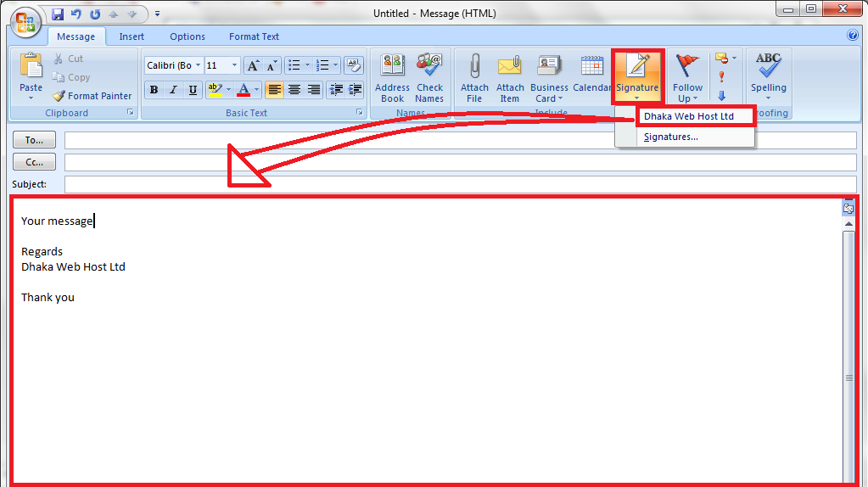Screen dimensions: 868x487
Task: Set Low Importance down arrow
Action: click(x=721, y=96)
